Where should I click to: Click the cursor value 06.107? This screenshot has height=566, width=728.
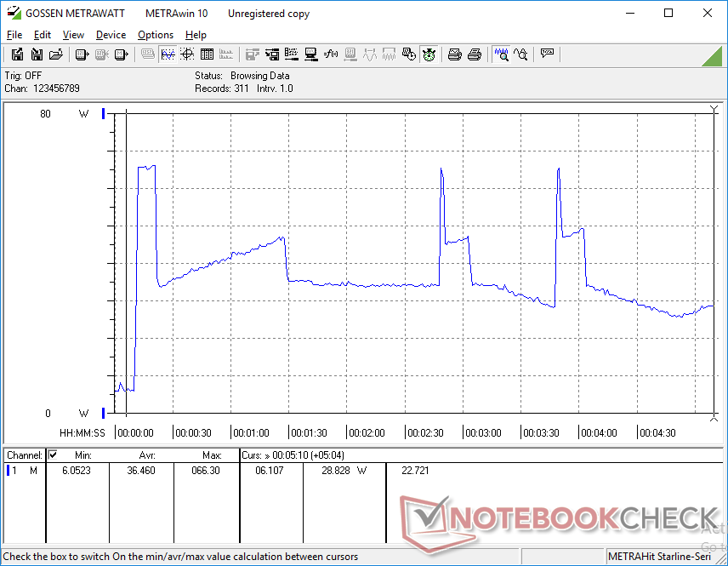[270, 471]
